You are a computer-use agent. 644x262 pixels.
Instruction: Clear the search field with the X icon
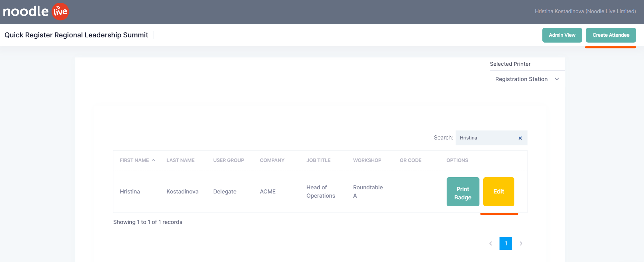520,138
